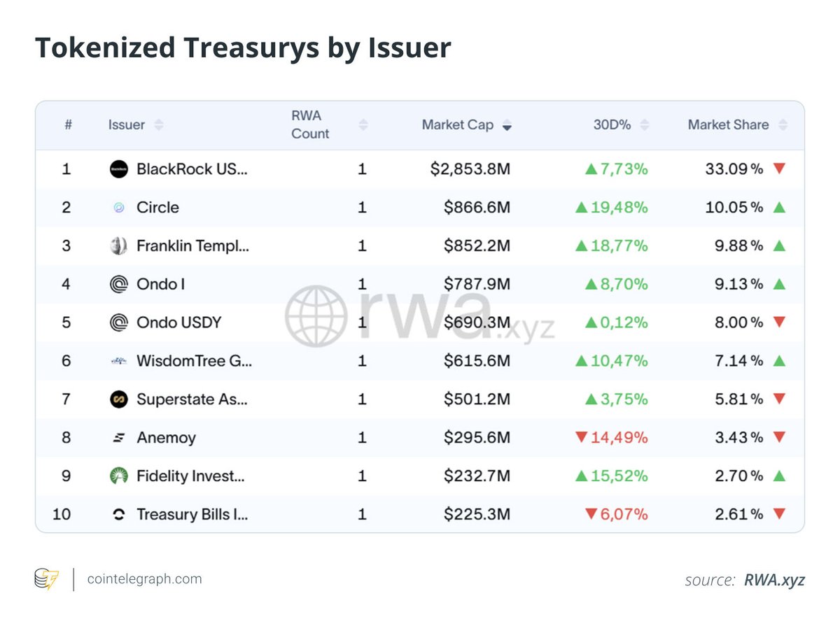Screen dimensions: 840x626
Task: Click the BlackRock issuer logo icon
Action: [119, 169]
